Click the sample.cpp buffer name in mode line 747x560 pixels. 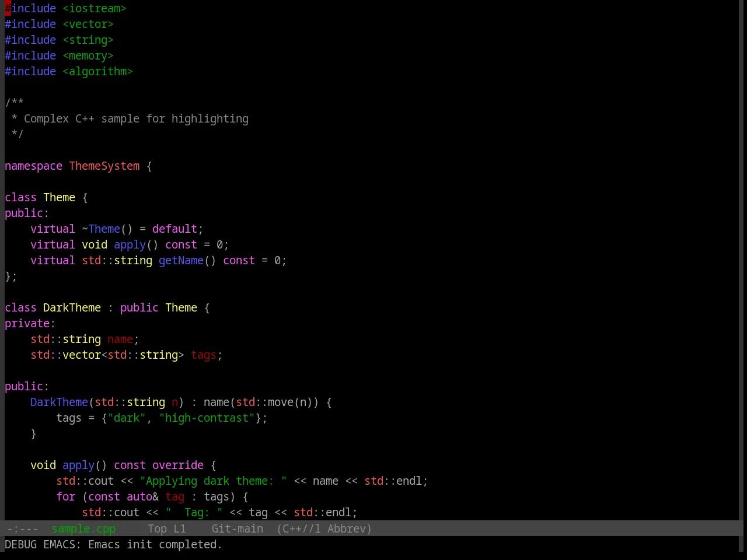(x=83, y=528)
